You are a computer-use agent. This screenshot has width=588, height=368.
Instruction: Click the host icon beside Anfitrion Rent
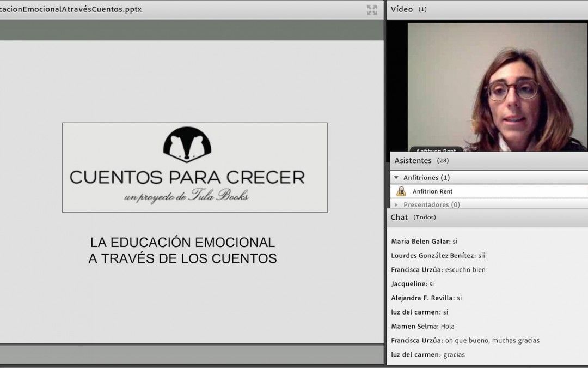pyautogui.click(x=401, y=191)
